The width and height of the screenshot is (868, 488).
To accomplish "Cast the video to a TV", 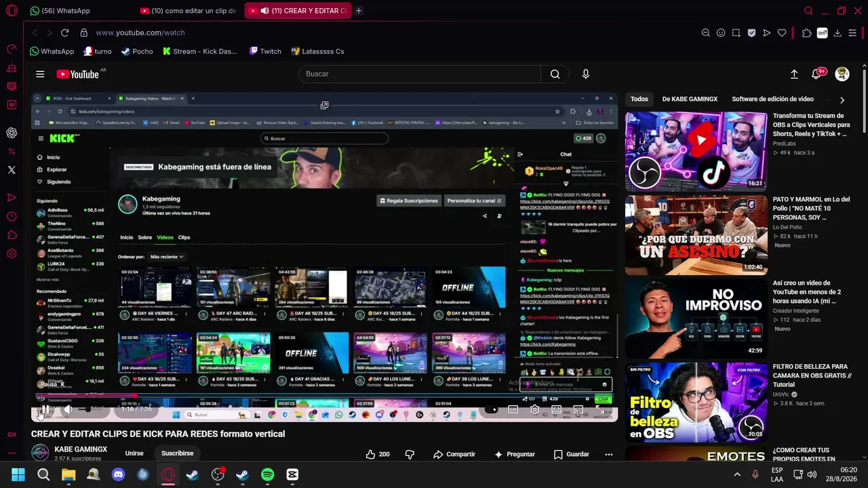I will click(x=578, y=409).
